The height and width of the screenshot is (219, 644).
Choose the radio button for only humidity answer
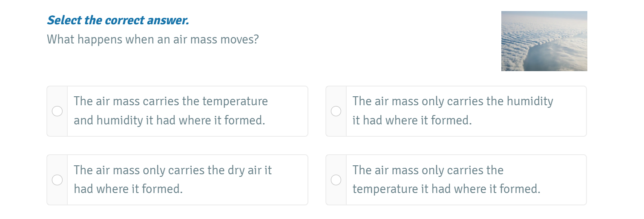pyautogui.click(x=336, y=111)
